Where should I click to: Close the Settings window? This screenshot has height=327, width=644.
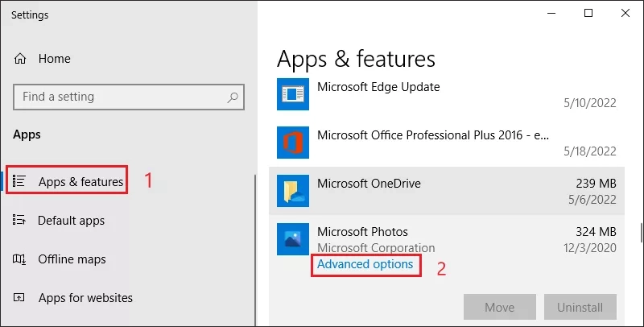625,13
